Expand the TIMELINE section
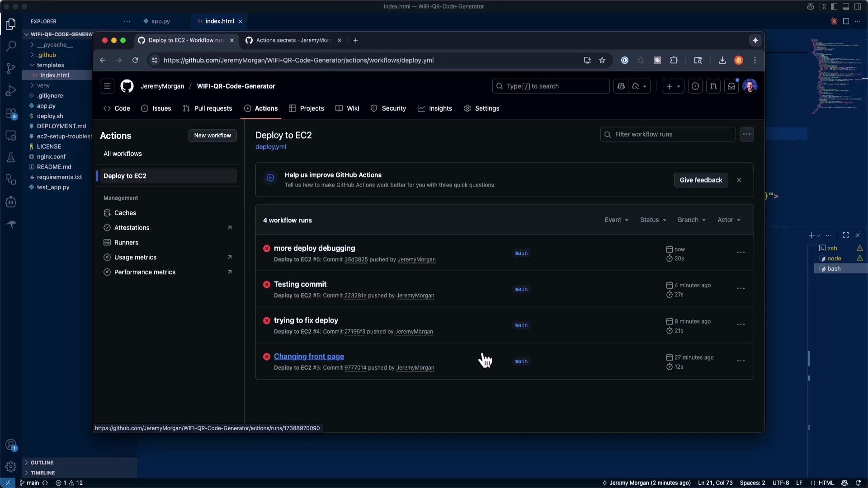The image size is (868, 488). 42,473
